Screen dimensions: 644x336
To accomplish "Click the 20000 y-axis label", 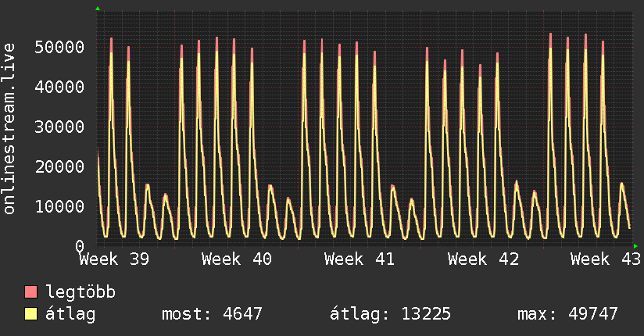I will pos(59,166).
